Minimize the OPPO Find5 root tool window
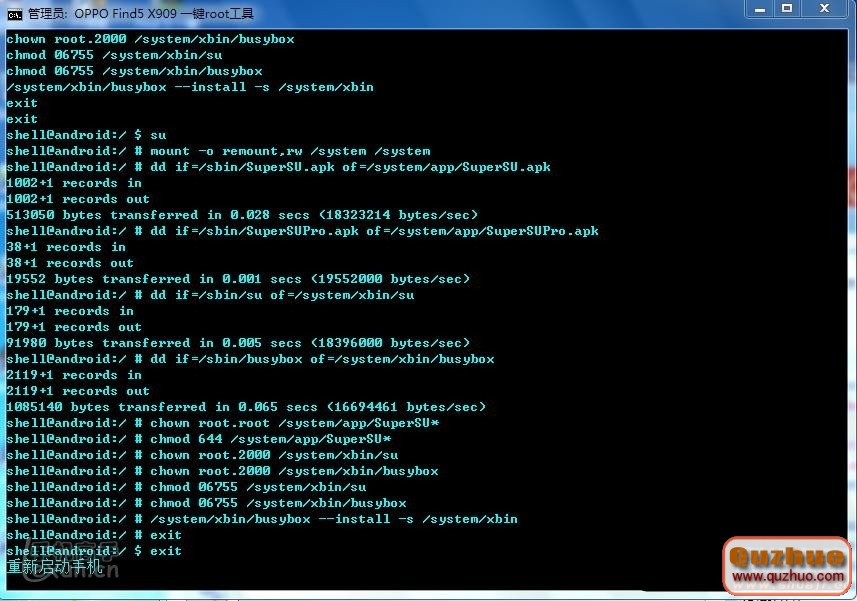The width and height of the screenshot is (857, 601). [760, 9]
